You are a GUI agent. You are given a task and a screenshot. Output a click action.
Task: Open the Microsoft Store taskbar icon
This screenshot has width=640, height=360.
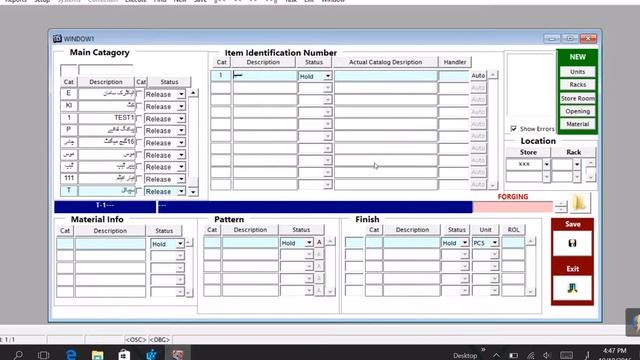pos(124,355)
